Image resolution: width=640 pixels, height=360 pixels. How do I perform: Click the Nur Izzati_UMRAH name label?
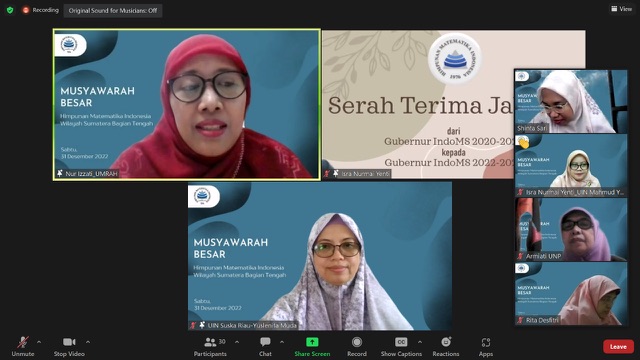click(91, 173)
